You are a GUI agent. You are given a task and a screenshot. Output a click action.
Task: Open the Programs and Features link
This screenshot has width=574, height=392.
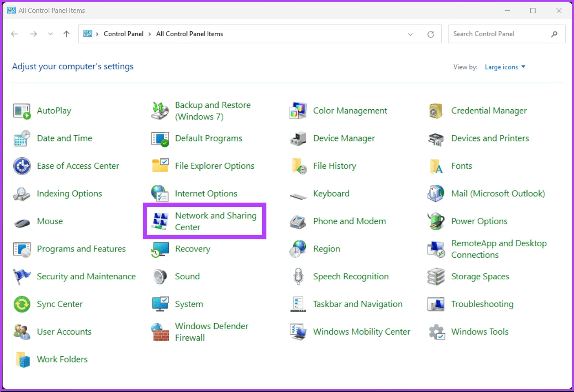(81, 249)
